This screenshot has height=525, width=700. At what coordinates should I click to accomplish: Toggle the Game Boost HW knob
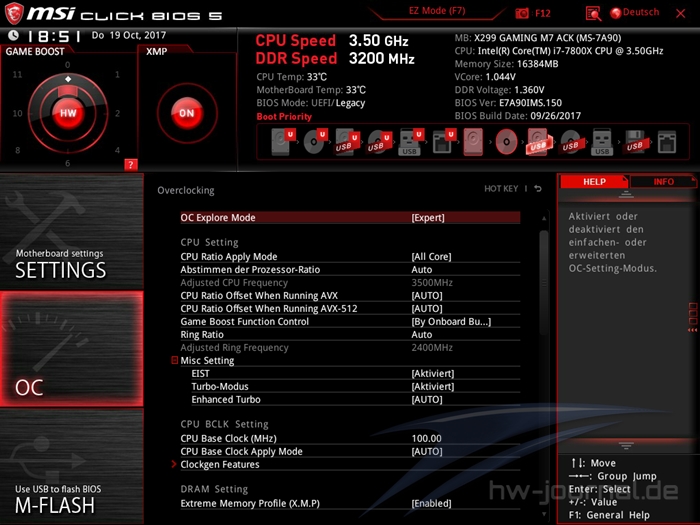pyautogui.click(x=68, y=113)
